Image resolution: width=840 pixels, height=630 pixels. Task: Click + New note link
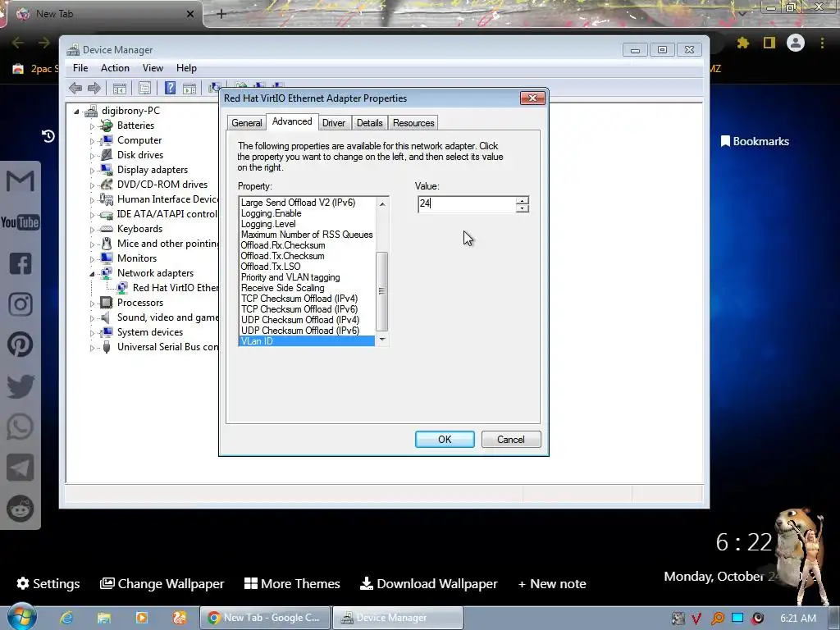tap(552, 583)
